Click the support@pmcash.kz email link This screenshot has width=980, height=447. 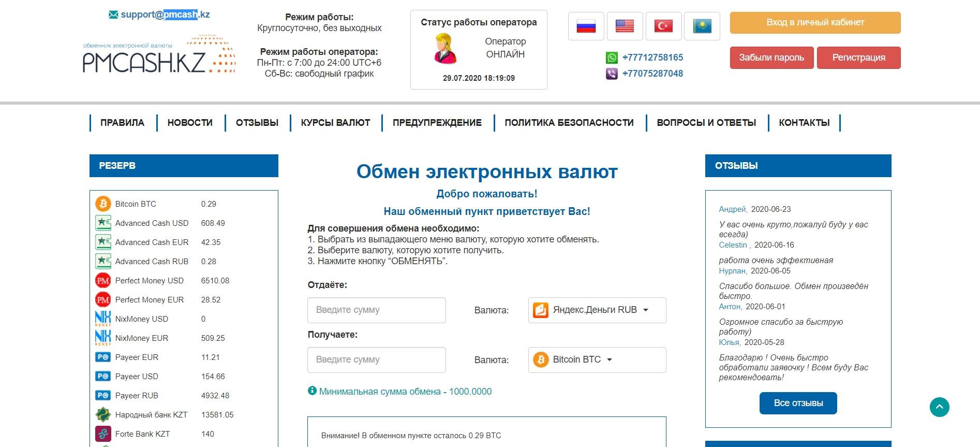(x=165, y=15)
